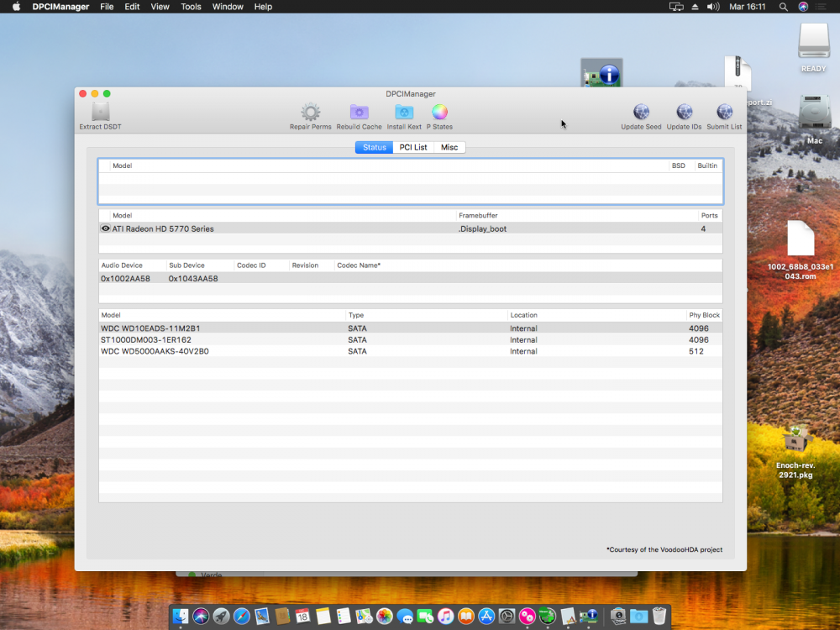Click the BSD column header
Image resolution: width=840 pixels, height=630 pixels.
(681, 165)
